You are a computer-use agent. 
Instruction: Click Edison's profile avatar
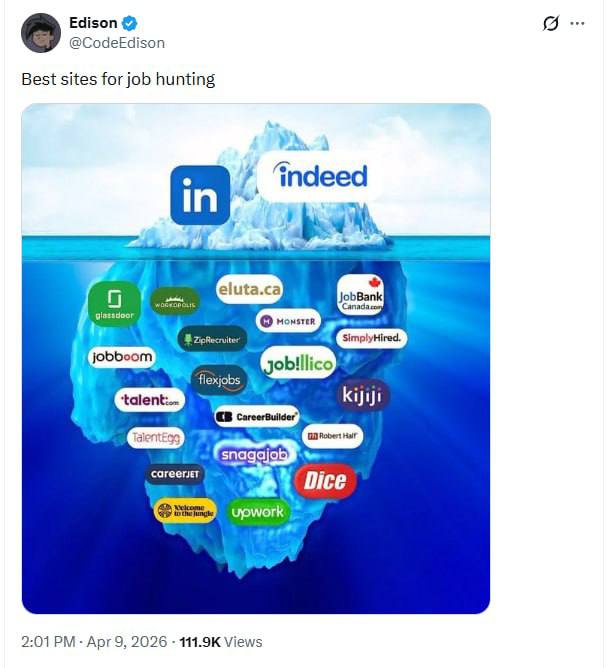pyautogui.click(x=41, y=33)
